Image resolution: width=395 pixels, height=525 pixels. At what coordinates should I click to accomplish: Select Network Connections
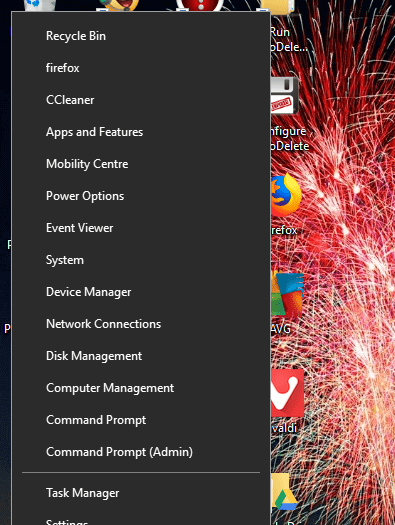click(141, 324)
